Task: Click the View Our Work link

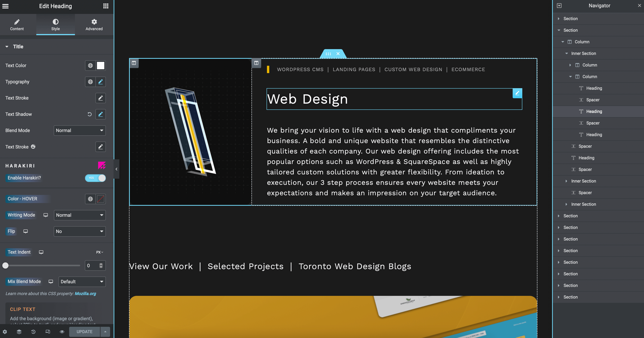Action: (161, 266)
